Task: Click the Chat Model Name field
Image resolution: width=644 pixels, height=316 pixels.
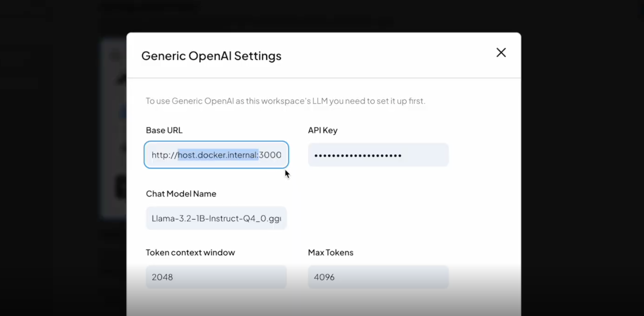Action: [x=216, y=218]
